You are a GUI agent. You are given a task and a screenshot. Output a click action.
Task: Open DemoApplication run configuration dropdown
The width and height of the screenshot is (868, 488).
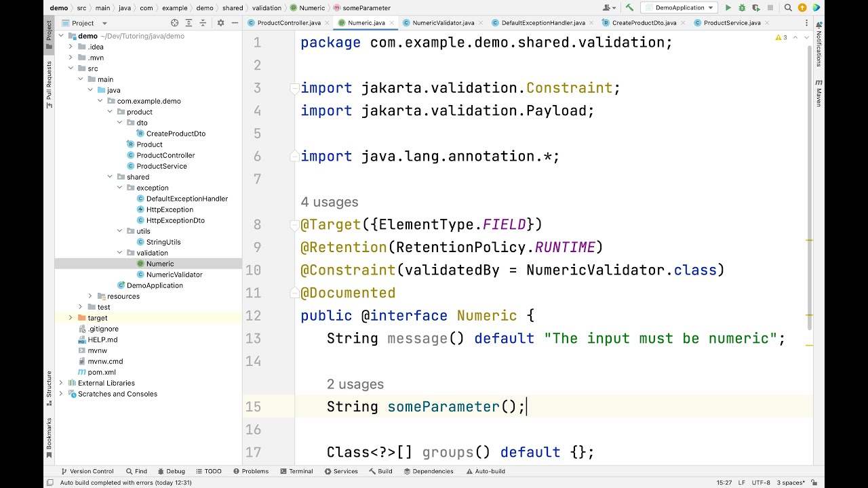tap(680, 8)
